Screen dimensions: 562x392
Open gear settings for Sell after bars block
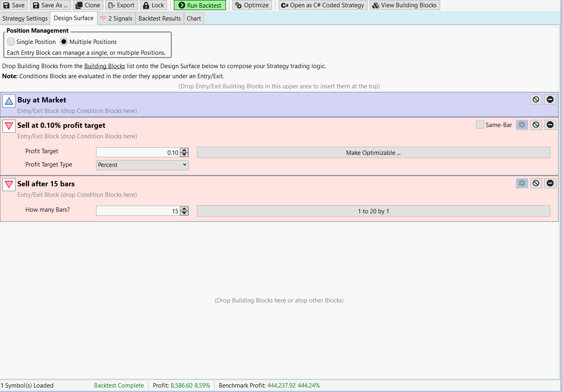tap(522, 183)
